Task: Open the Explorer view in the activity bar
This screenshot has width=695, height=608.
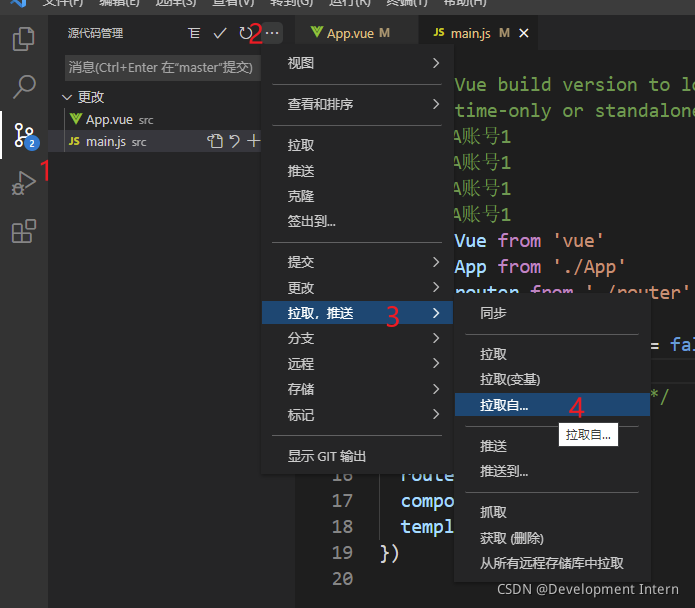Action: 23,39
